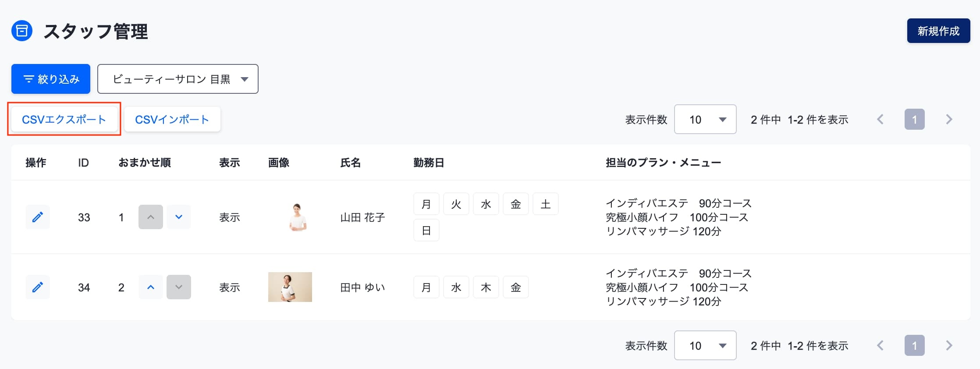Click the 新規作成 button
This screenshot has height=369, width=980.
tap(938, 31)
